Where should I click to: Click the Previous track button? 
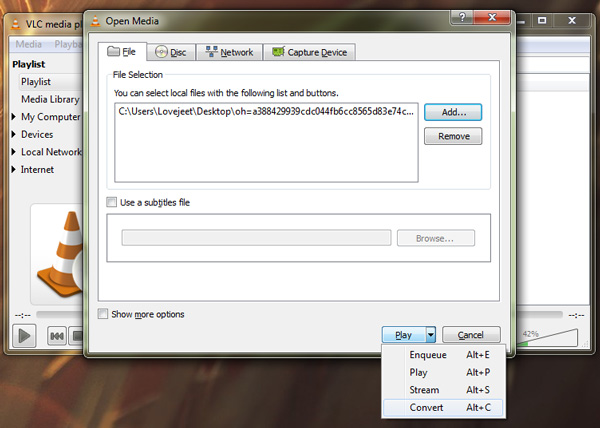click(57, 336)
